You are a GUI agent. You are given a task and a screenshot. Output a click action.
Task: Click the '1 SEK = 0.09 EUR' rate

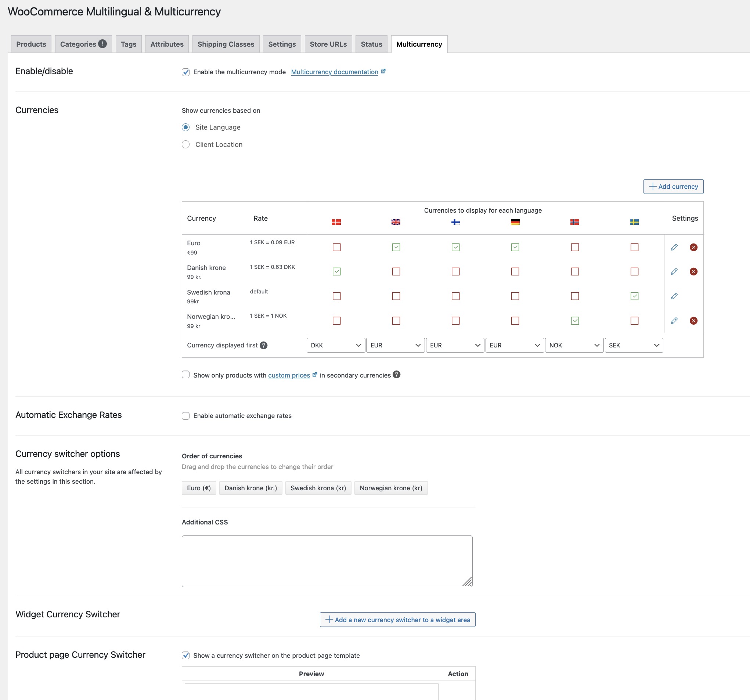click(273, 242)
